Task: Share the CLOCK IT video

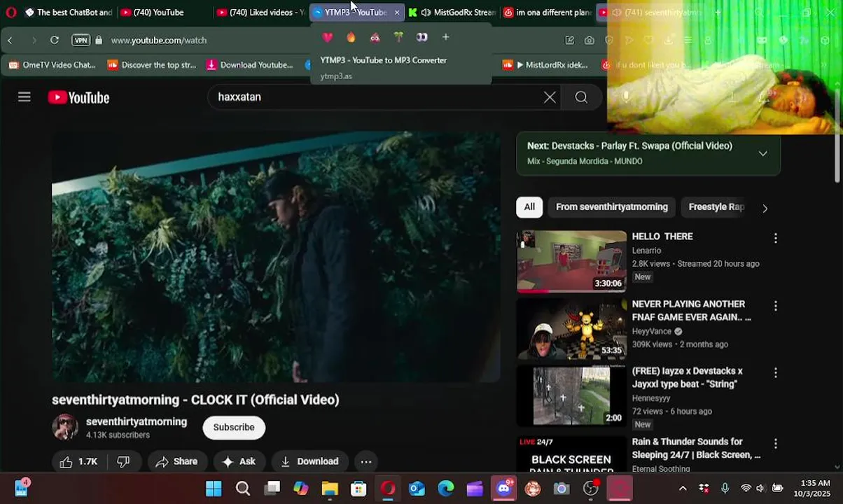Action: [x=176, y=461]
